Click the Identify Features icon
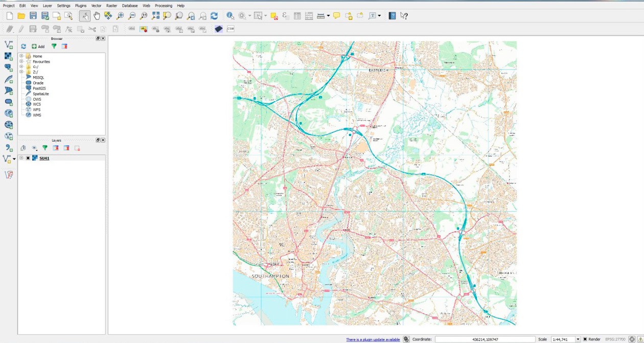This screenshot has width=644, height=343. (229, 15)
